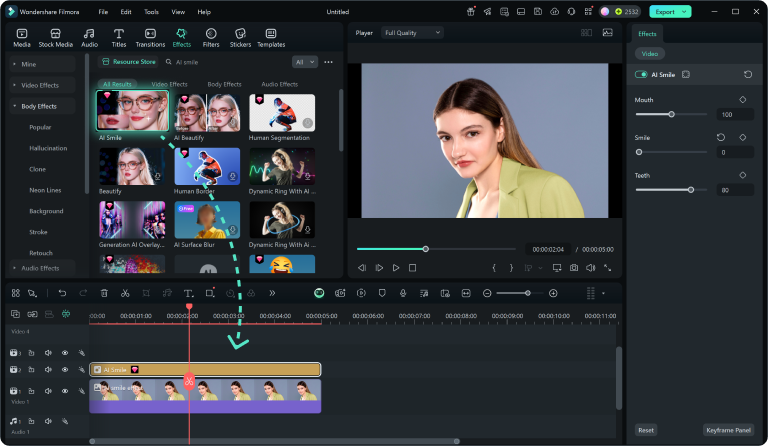Screen dimensions: 768x446
Task: Toggle the AI Smile effect switch
Action: click(x=641, y=74)
